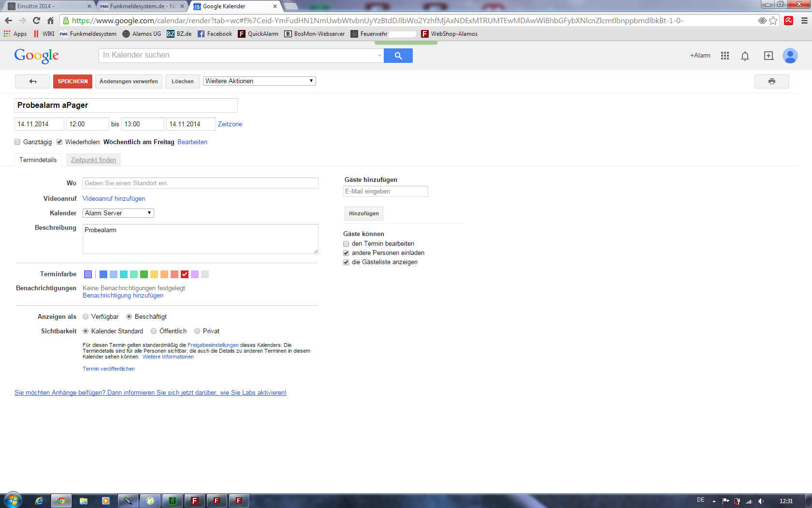Expand the Kalender 'Alarm Server' dropdown
812x508 pixels.
118,213
